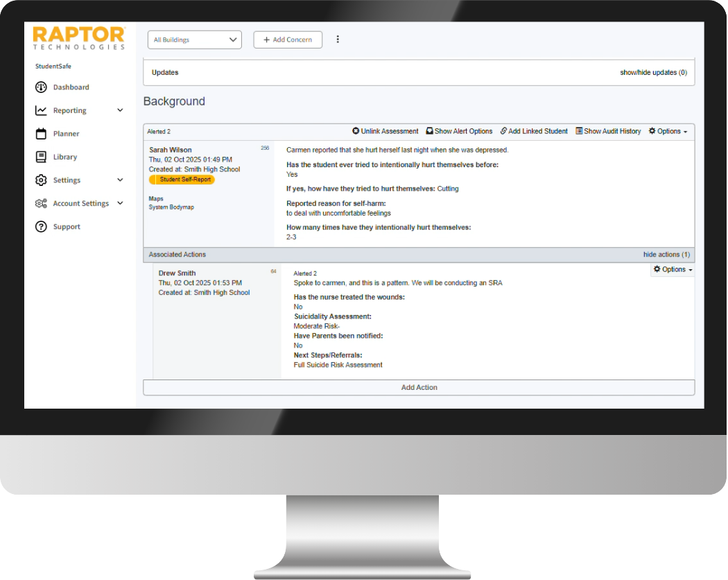Viewport: 728px width, 580px height.
Task: Open the System Bodymap link
Action: 171,207
